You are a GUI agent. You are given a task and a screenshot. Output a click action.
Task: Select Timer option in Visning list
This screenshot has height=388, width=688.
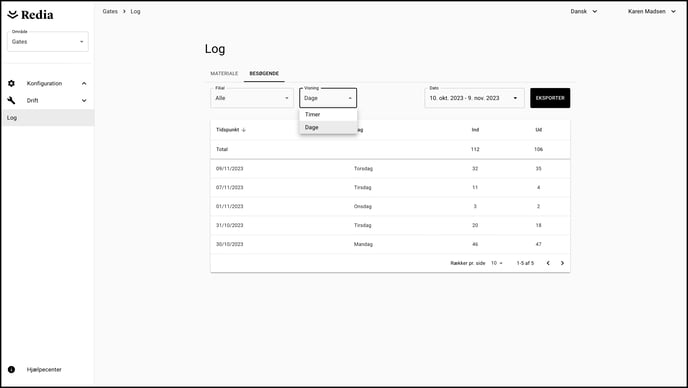coord(328,115)
